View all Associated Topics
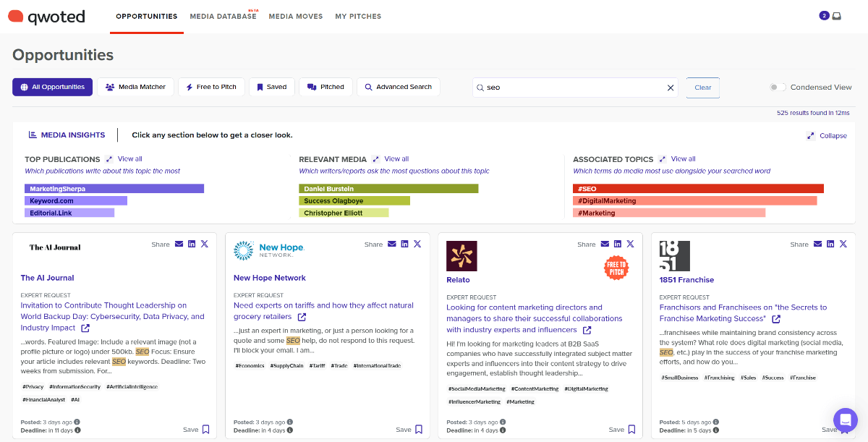This screenshot has width=868, height=442. pyautogui.click(x=677, y=159)
